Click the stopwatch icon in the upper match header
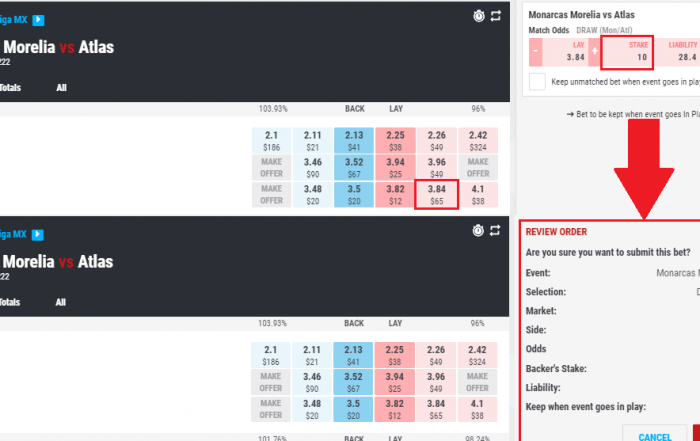This screenshot has width=700, height=441. coord(479,16)
